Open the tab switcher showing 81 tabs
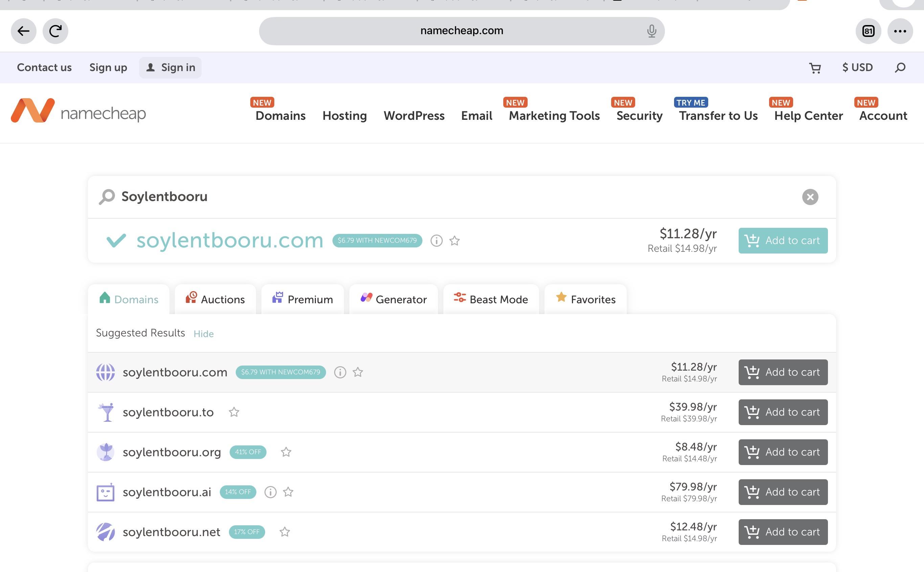Viewport: 924px width, 572px height. click(x=869, y=31)
